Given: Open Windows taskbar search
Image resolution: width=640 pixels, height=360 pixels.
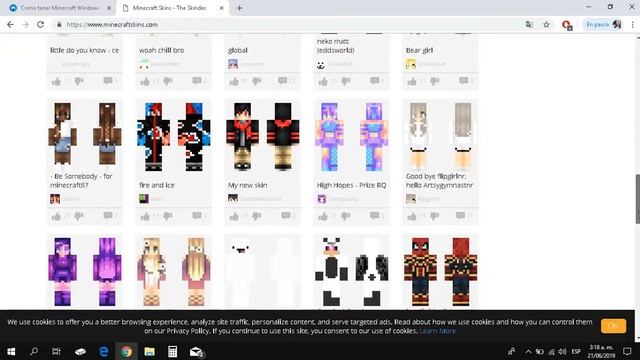Looking at the screenshot, I should coord(34,351).
